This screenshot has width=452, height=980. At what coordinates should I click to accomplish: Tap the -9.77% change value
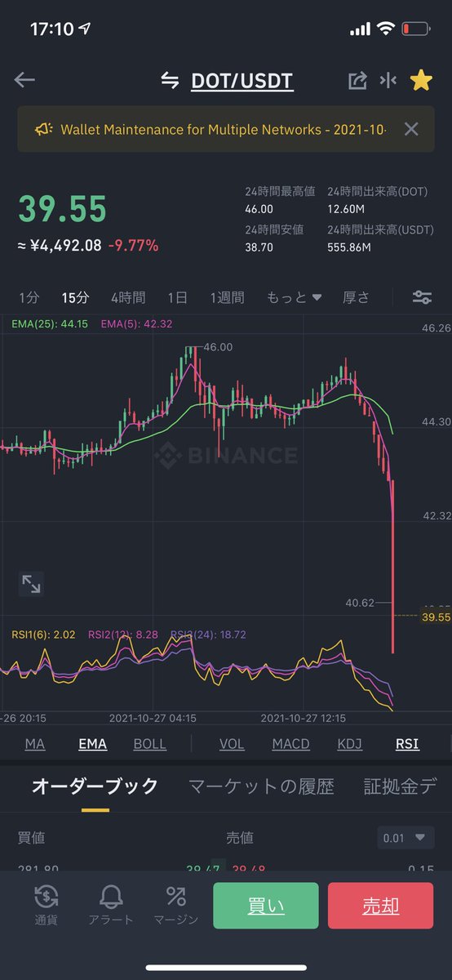click(x=134, y=245)
